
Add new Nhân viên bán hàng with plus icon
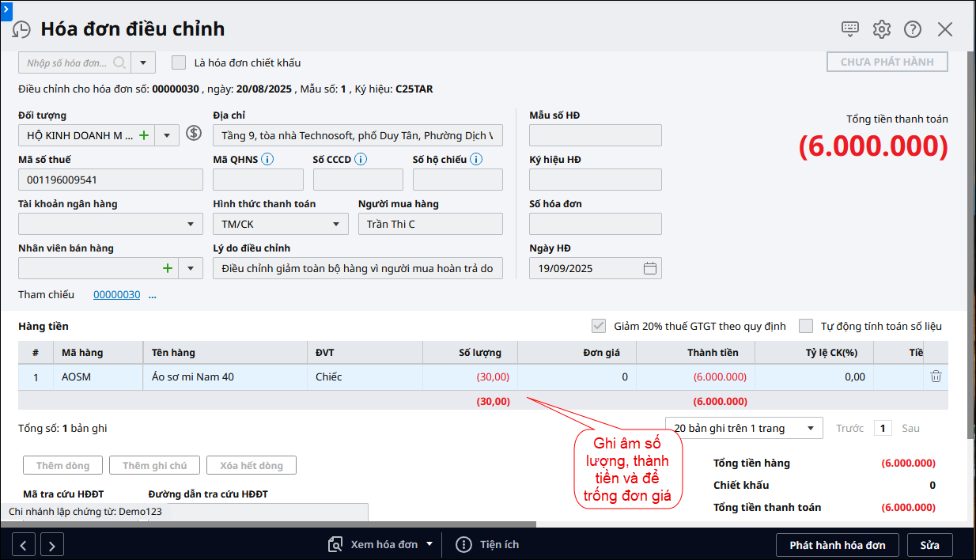(167, 268)
